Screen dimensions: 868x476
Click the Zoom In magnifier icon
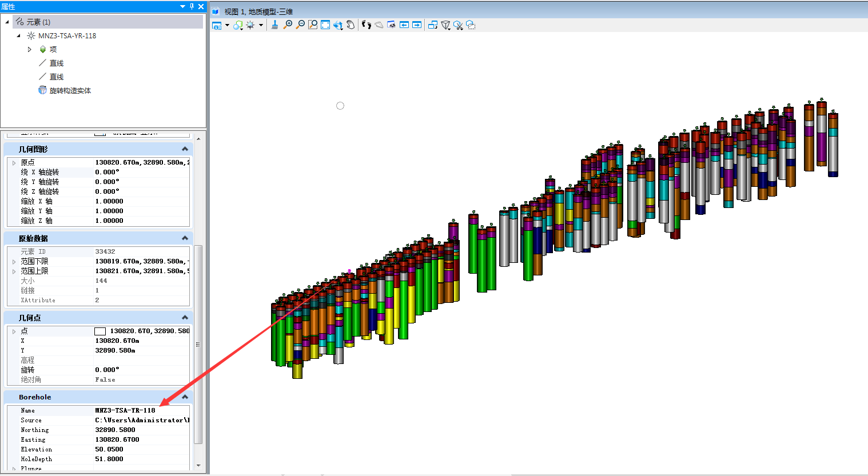tap(288, 25)
